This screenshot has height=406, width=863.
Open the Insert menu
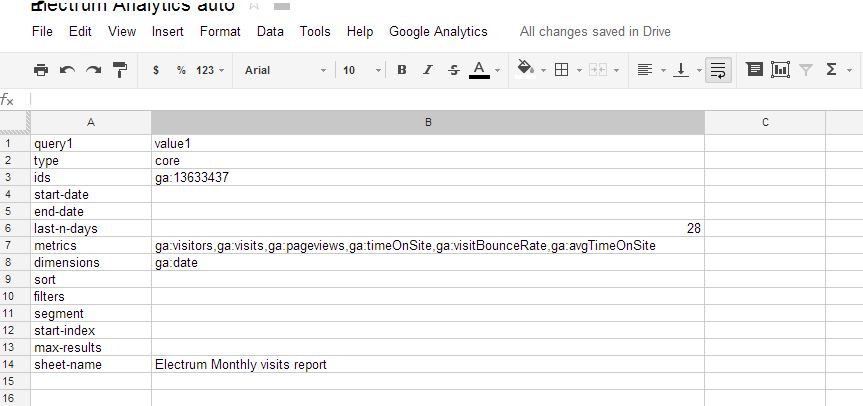point(168,31)
